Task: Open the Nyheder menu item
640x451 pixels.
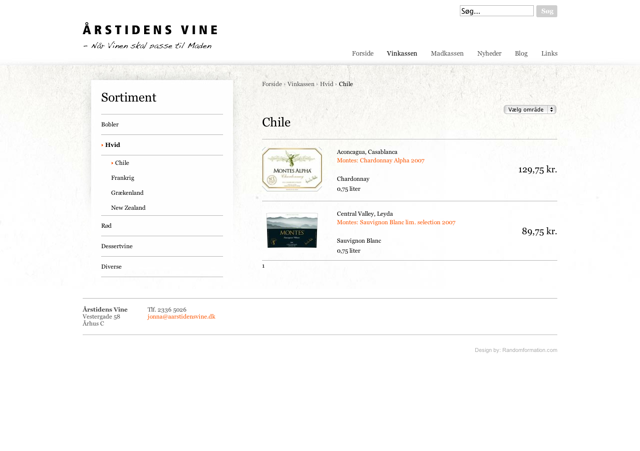Action: pos(489,53)
